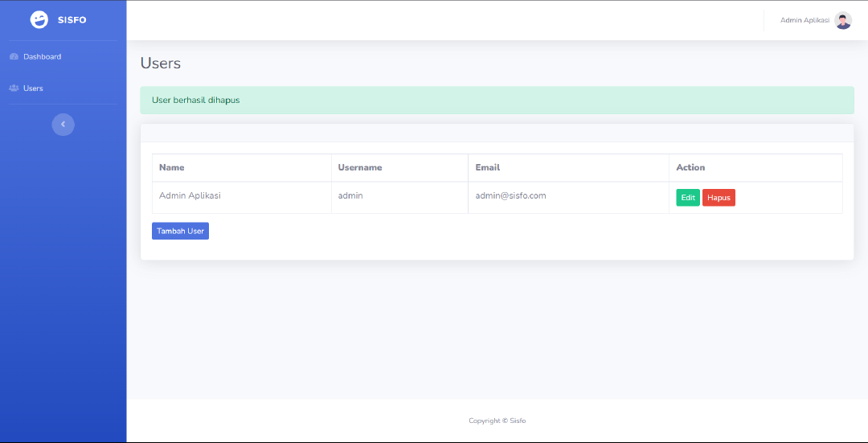The height and width of the screenshot is (443, 868).
Task: Select the admin@sisfo.com email cell
Action: tap(510, 195)
